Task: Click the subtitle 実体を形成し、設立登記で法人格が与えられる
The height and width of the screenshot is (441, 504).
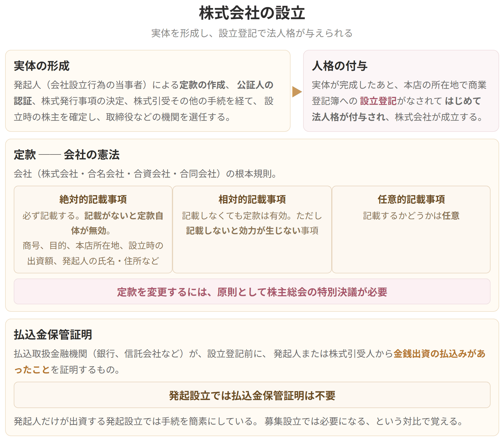Action: 252,33
